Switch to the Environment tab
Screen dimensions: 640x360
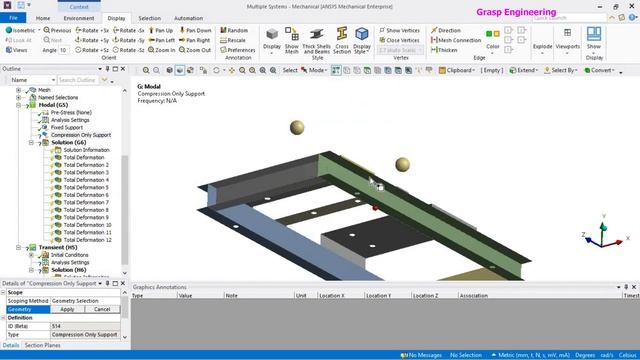coord(79,18)
